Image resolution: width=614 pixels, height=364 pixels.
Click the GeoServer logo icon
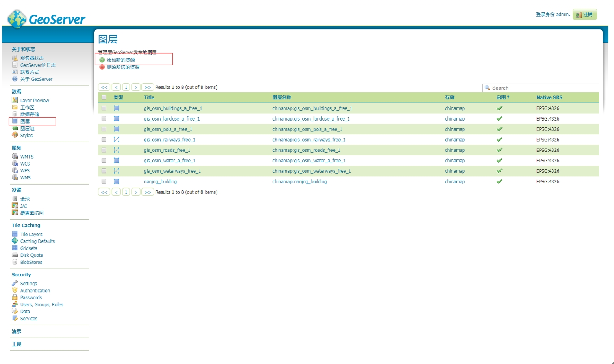pyautogui.click(x=17, y=19)
